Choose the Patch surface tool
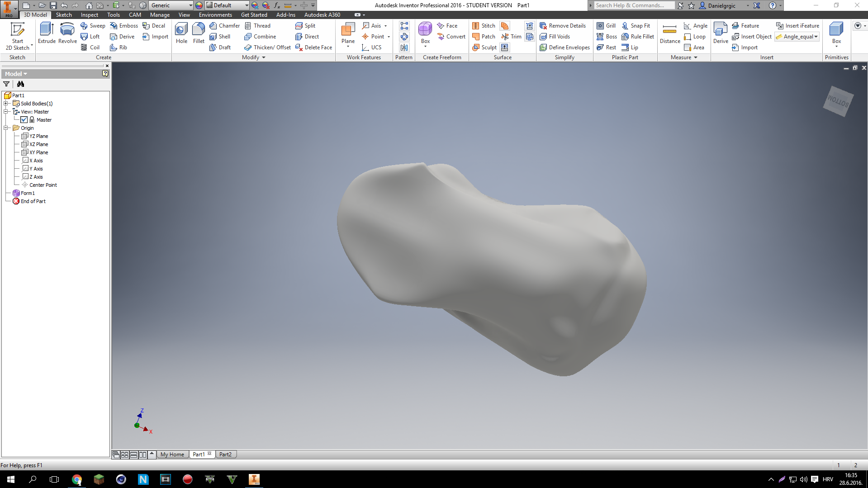 [x=484, y=37]
